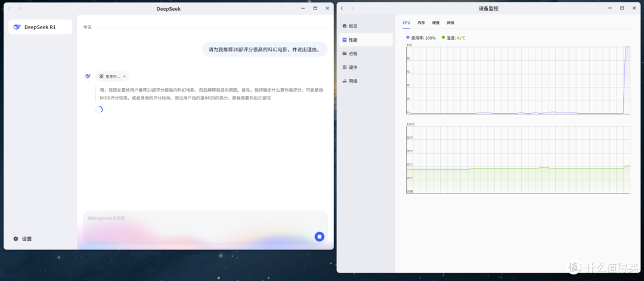Click the 今天 date label in chat
The height and width of the screenshot is (281, 644).
tap(88, 27)
